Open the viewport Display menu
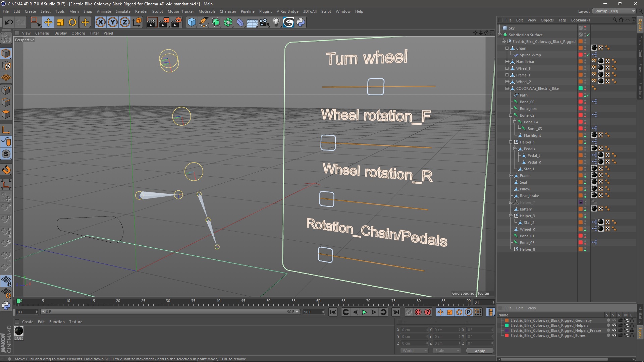 pos(60,33)
